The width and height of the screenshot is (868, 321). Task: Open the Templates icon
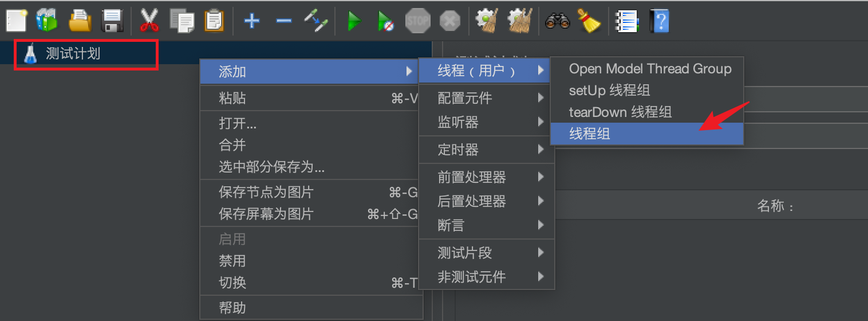(47, 21)
